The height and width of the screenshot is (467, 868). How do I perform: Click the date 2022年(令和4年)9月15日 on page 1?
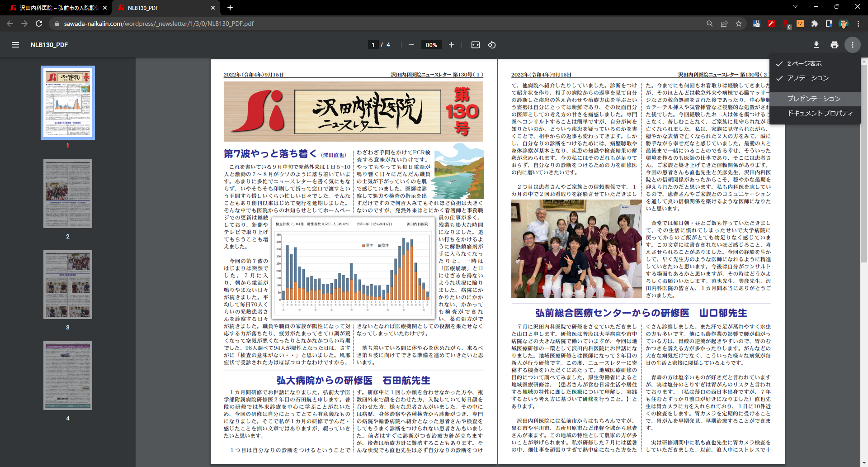(253, 75)
